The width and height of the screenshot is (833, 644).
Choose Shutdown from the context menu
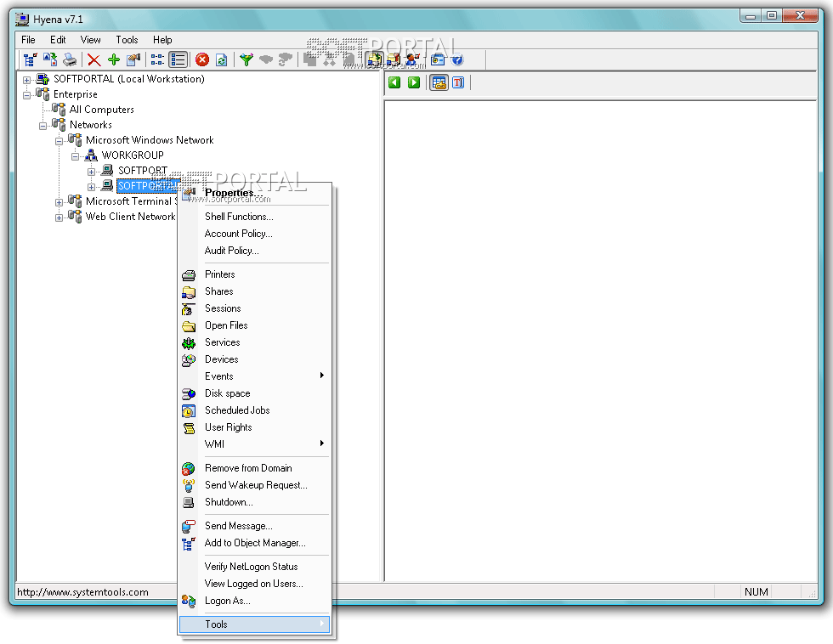pos(228,502)
